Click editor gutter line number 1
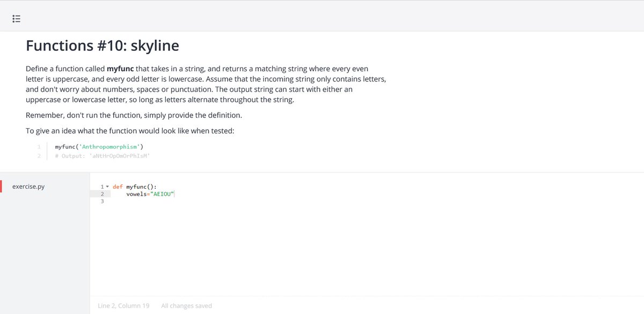The width and height of the screenshot is (644, 314). [101, 186]
